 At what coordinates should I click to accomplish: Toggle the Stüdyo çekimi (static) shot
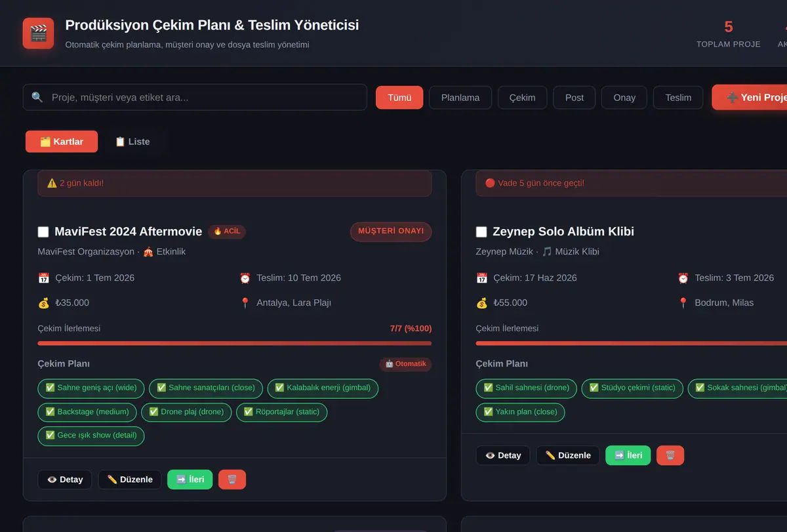pyautogui.click(x=632, y=388)
